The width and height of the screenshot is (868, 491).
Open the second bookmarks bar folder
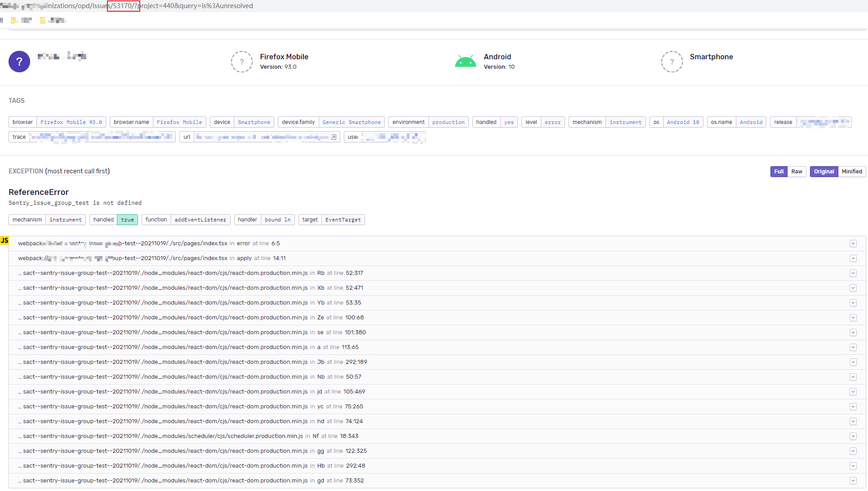pyautogui.click(x=42, y=20)
